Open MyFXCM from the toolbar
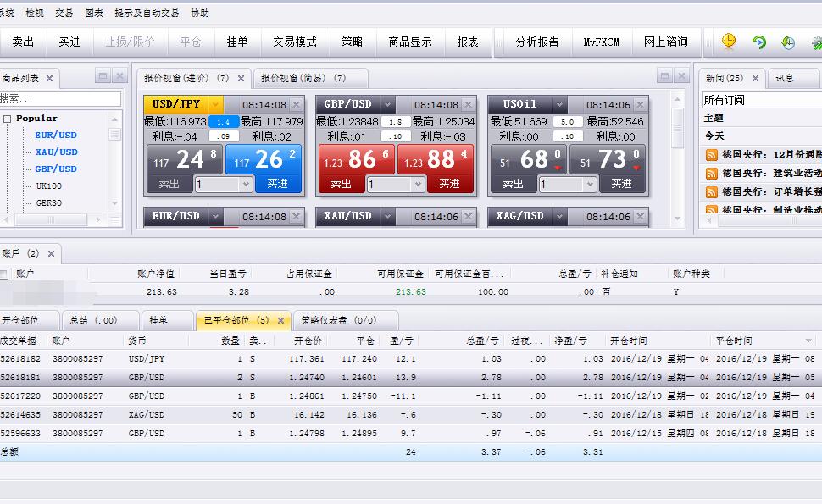This screenshot has width=822, height=504. (602, 42)
